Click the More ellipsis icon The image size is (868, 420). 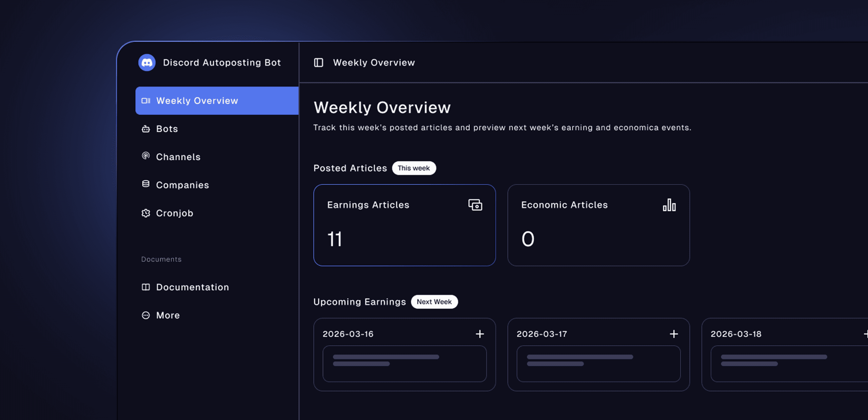click(x=145, y=315)
